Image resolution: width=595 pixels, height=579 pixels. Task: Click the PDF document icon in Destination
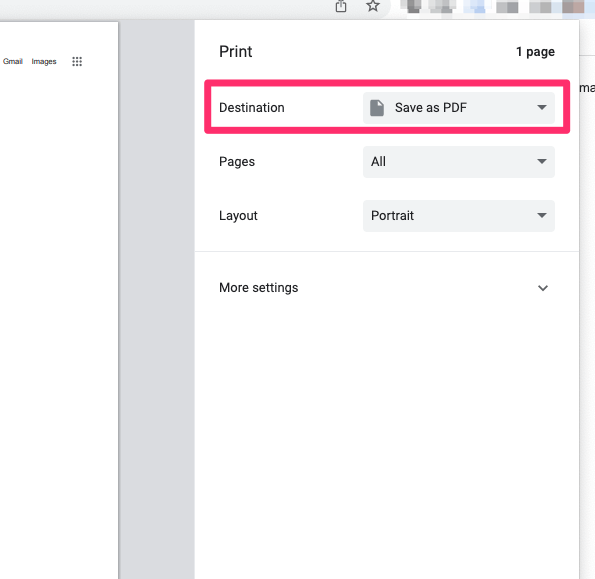[377, 108]
